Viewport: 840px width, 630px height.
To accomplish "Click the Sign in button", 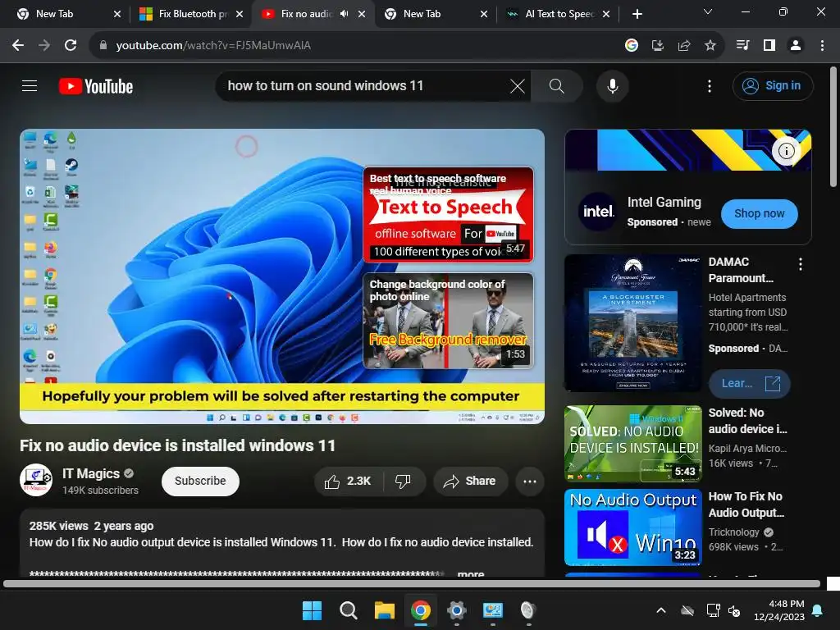I will [x=773, y=85].
